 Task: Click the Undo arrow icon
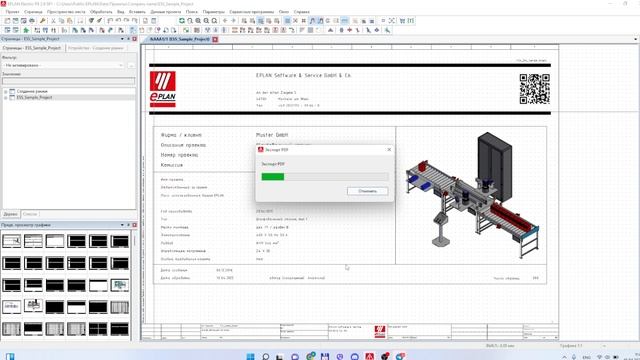point(118,21)
